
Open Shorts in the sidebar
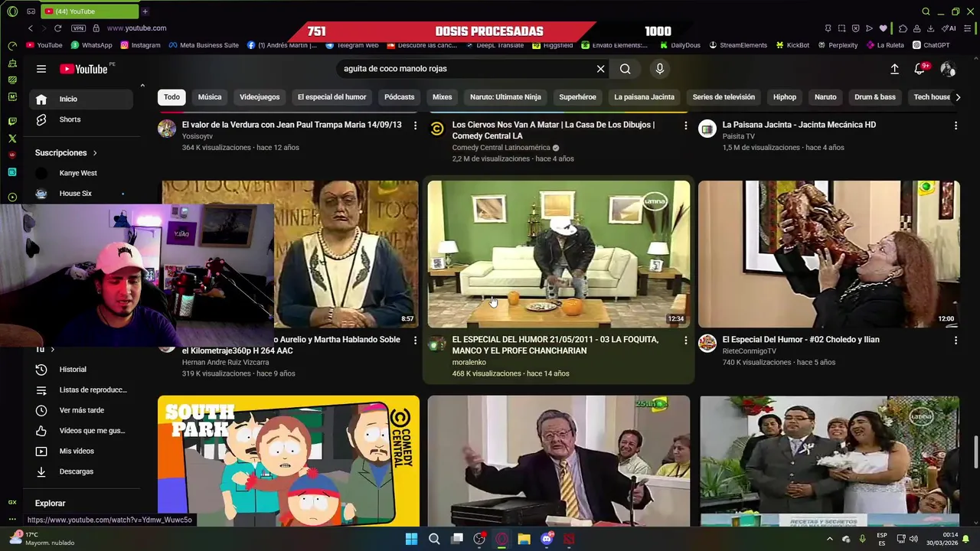tap(81, 119)
